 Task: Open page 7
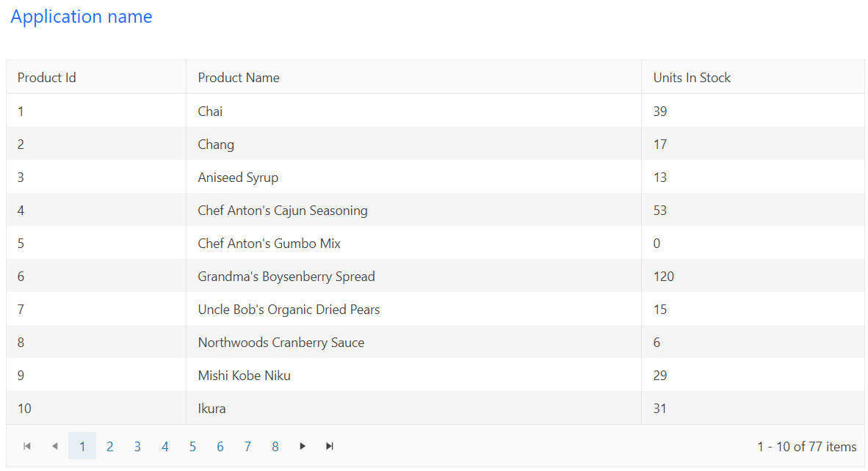pyautogui.click(x=247, y=446)
